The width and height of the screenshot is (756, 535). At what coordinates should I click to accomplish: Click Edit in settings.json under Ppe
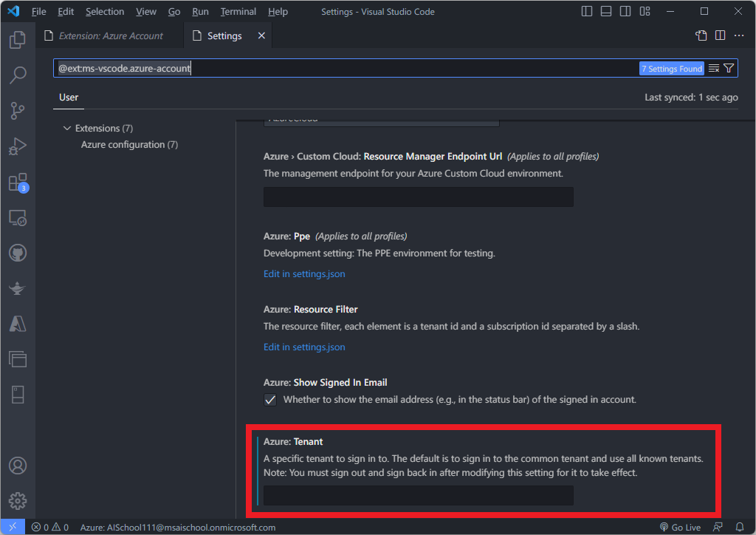pos(304,274)
